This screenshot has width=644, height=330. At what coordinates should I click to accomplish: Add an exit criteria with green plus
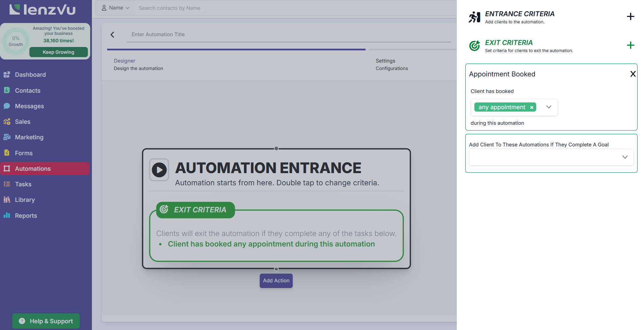pos(630,45)
